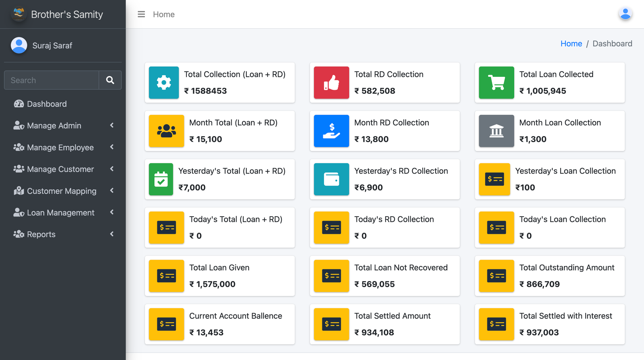The image size is (644, 360).
Task: Click wallet icon on Yesterday's RD Collection
Action: [332, 179]
